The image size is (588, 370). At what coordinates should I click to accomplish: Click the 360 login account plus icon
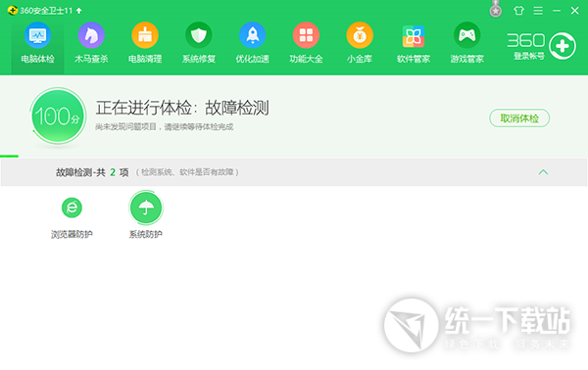pyautogui.click(x=563, y=46)
